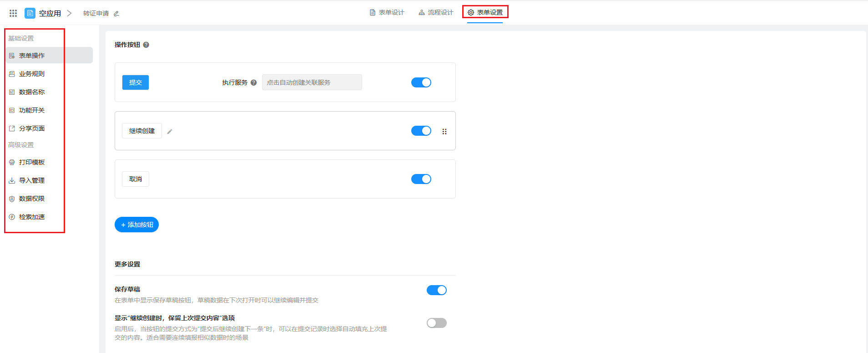Click the blue 空应用 app icon

(x=30, y=13)
